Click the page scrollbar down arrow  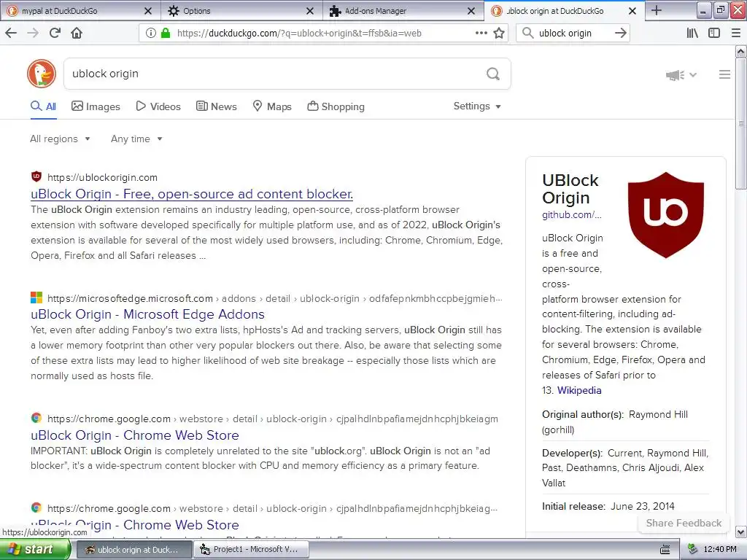741,532
